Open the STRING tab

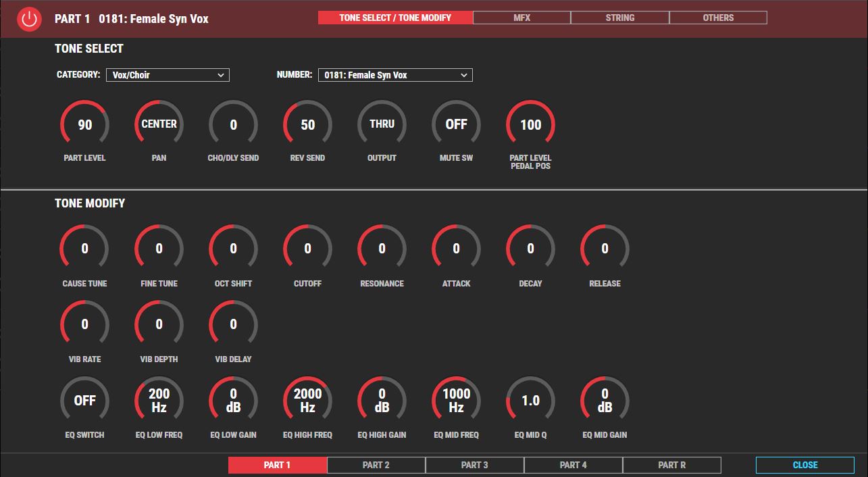(619, 18)
